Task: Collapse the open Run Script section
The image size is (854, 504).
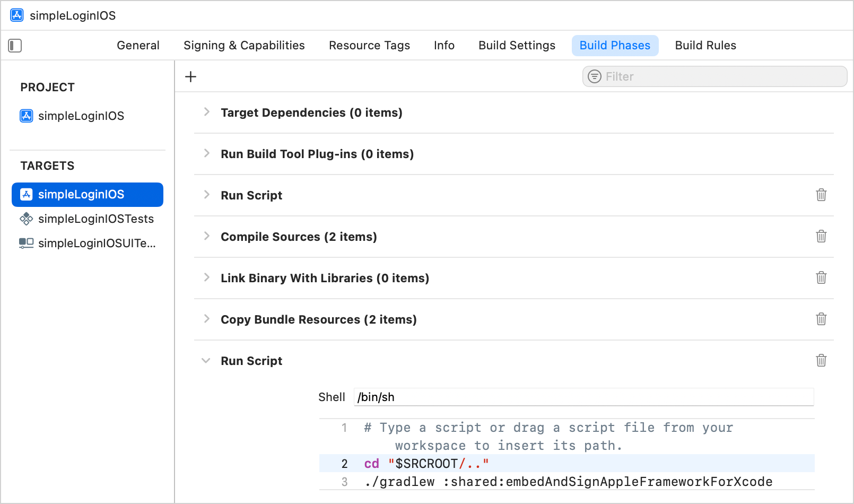Action: 206,361
